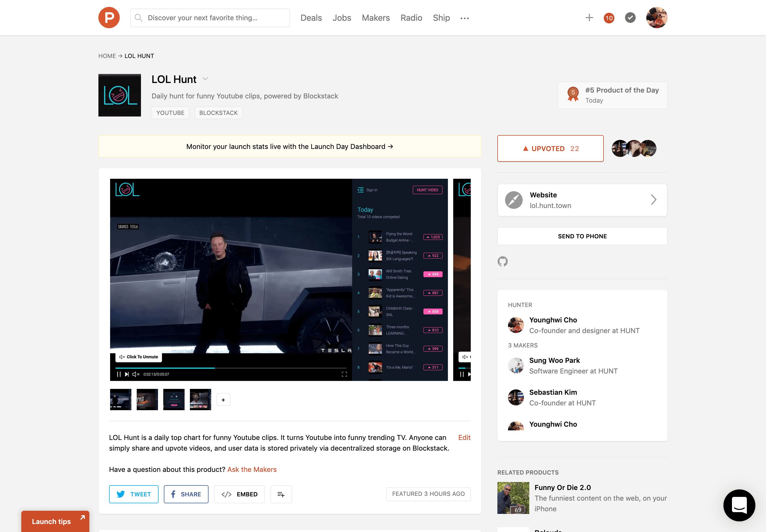
Task: Select the BLOCKSTACK topic tag
Action: click(218, 113)
